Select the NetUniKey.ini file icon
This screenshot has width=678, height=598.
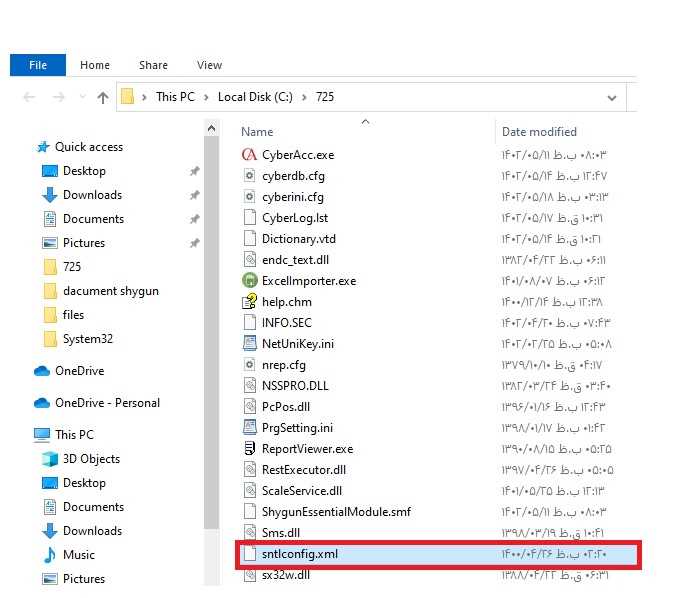(250, 344)
